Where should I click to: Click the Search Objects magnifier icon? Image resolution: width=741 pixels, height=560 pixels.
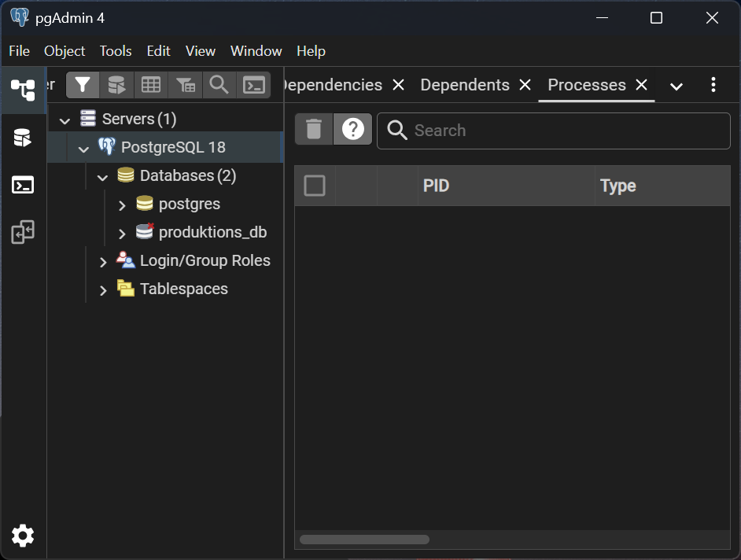219,85
